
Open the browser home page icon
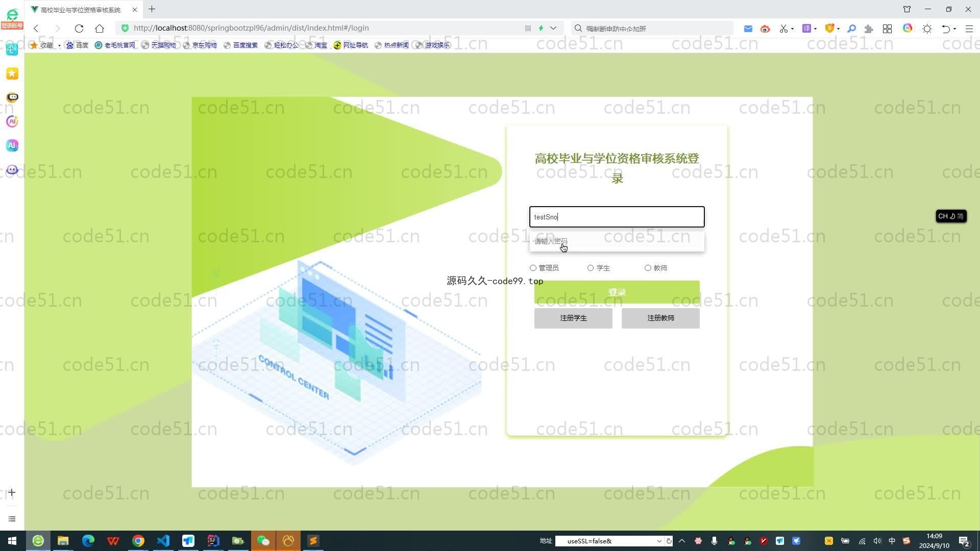pos(100,29)
